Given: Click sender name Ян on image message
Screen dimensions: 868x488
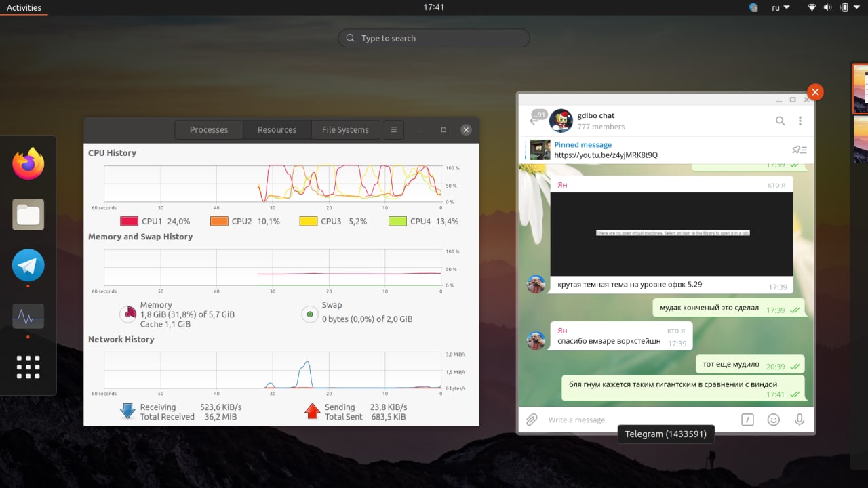Looking at the screenshot, I should [x=562, y=185].
